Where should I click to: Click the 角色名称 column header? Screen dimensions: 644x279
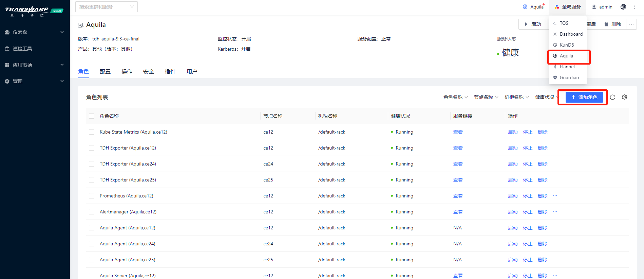109,116
